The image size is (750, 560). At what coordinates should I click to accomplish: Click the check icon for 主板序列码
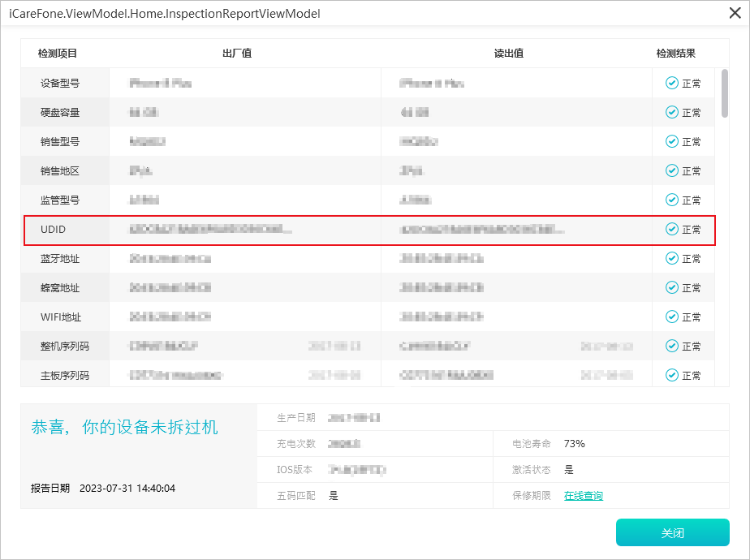[671, 376]
